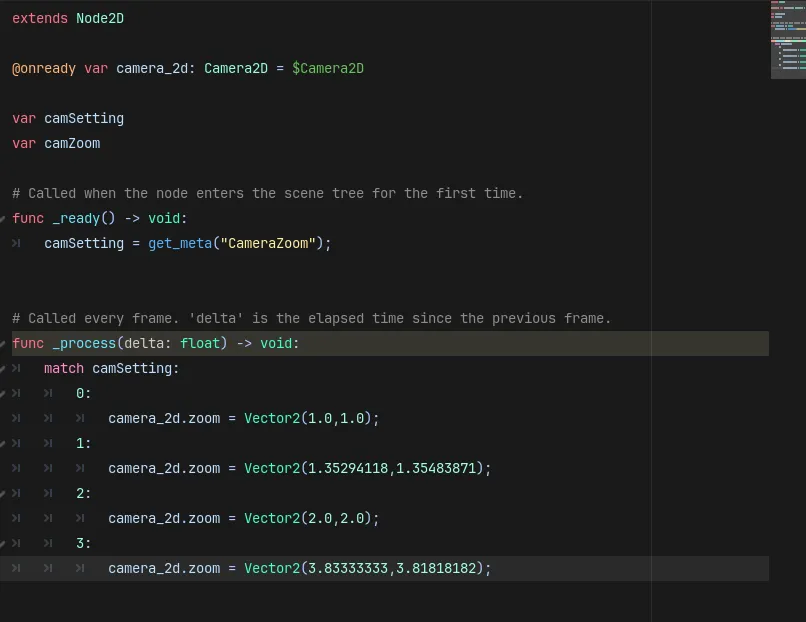Click 'camSetting' in the get_meta assignment
Viewport: 806px width, 622px height.
pos(84,244)
